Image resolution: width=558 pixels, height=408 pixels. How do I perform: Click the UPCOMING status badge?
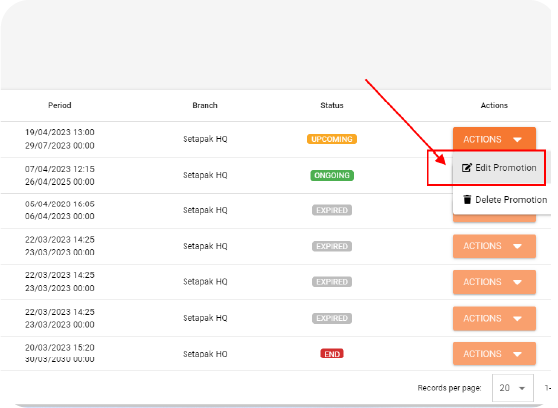pyautogui.click(x=332, y=139)
